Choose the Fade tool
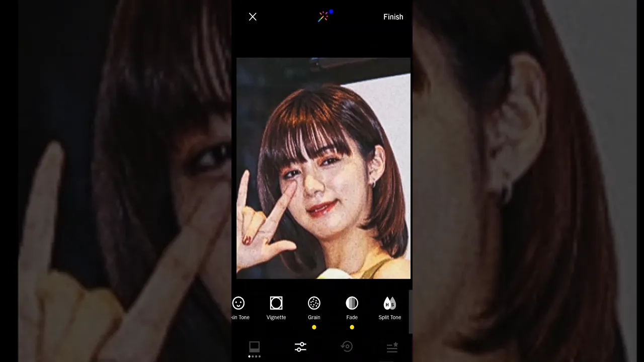Viewport: 644px width, 362px height. [352, 308]
